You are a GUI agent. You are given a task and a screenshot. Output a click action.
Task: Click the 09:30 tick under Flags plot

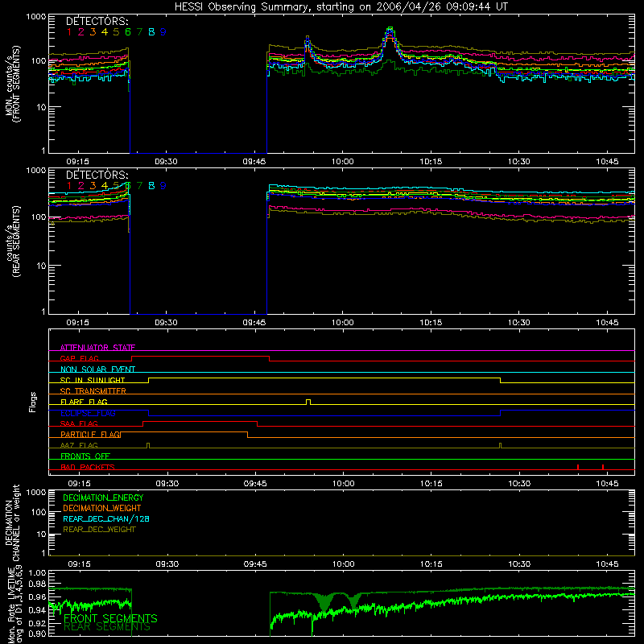(x=167, y=484)
